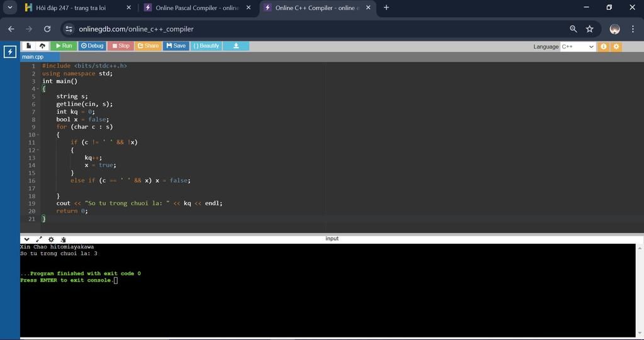The width and height of the screenshot is (644, 340).
Task: Fold the if block at line 12
Action: [x=38, y=150]
